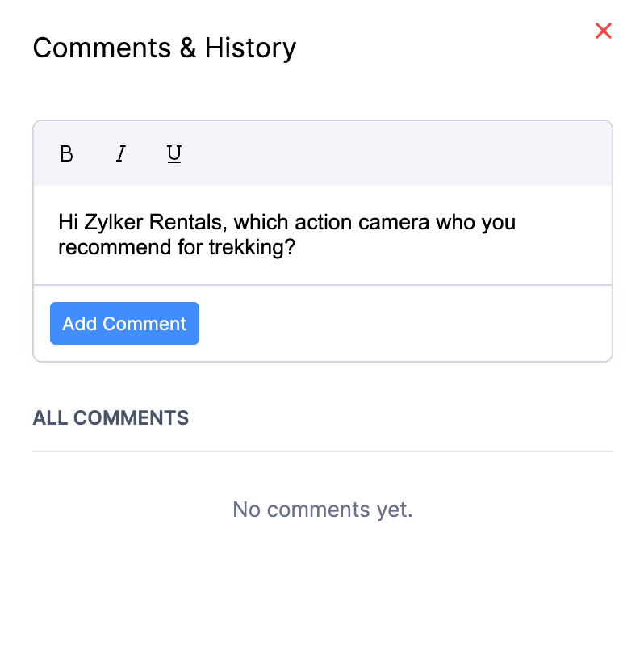Apply bold formatting to the comment text
Viewport: 644px width, 667px height.
point(66,153)
